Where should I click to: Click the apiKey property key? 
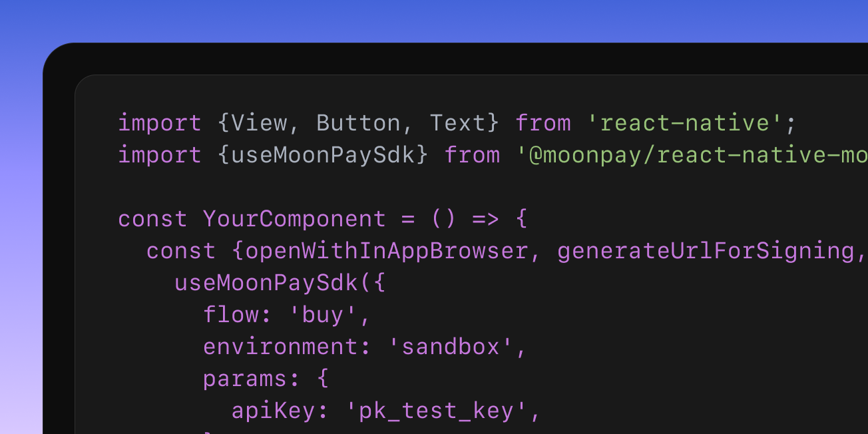coord(273,411)
